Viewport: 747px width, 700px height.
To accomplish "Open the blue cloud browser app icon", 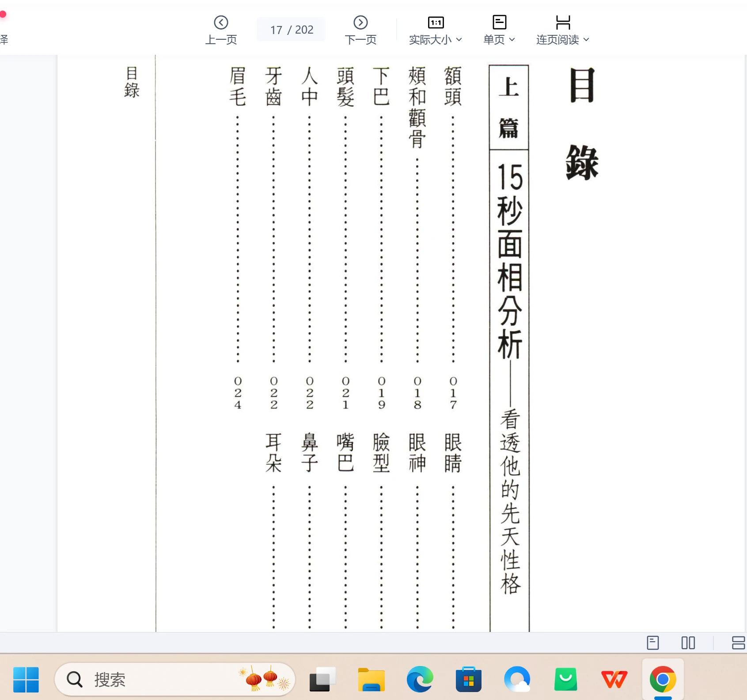I will point(517,679).
